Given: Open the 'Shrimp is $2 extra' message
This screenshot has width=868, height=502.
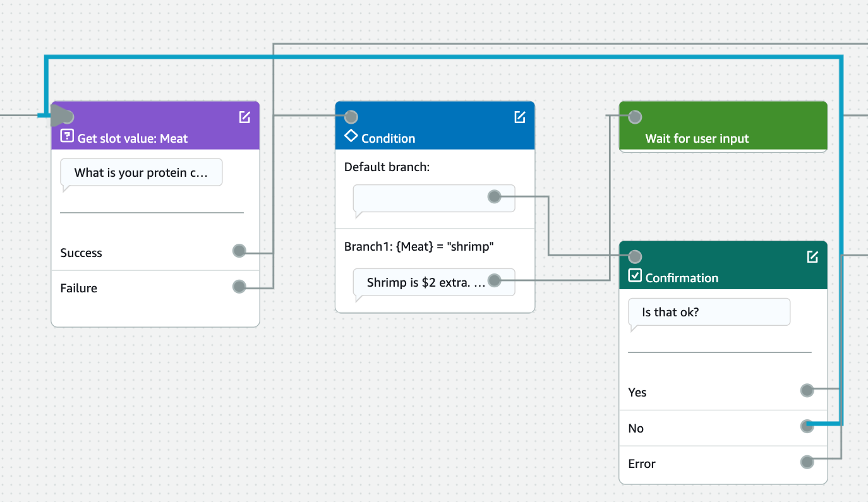Looking at the screenshot, I should [425, 282].
